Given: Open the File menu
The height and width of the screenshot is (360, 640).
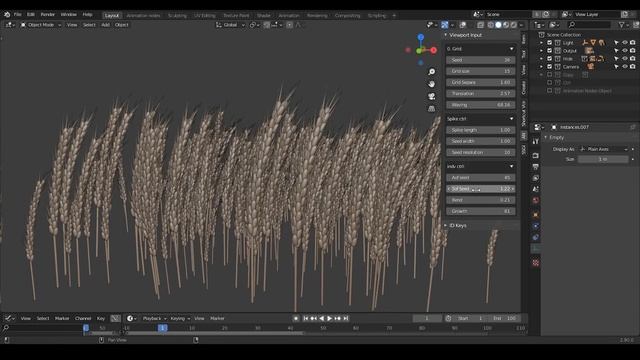Looking at the screenshot, I should click(18, 14).
